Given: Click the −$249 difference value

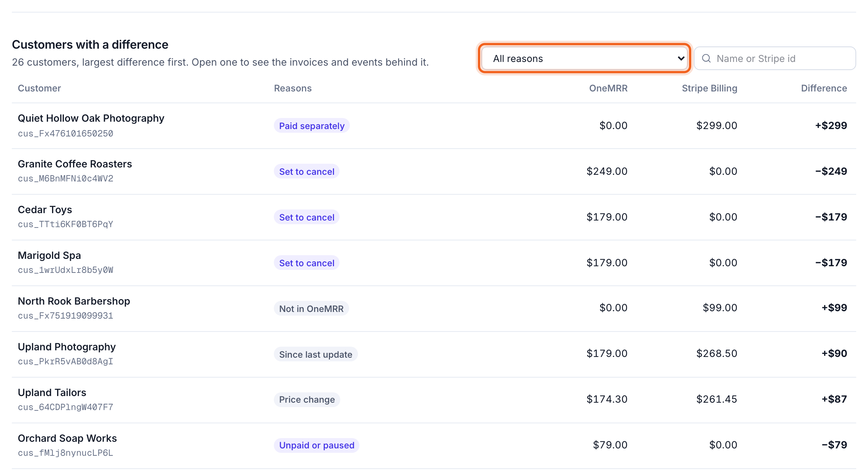Looking at the screenshot, I should (831, 171).
